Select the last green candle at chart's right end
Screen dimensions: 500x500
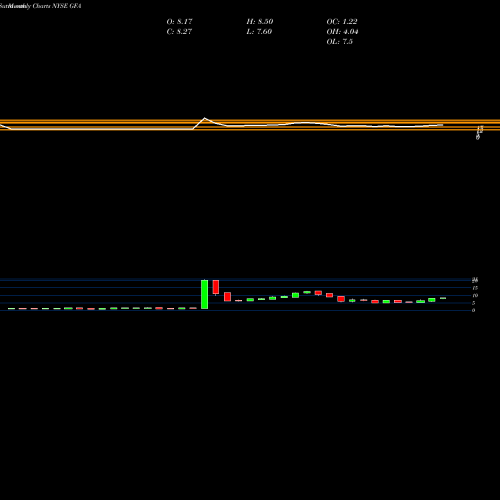[x=443, y=298]
